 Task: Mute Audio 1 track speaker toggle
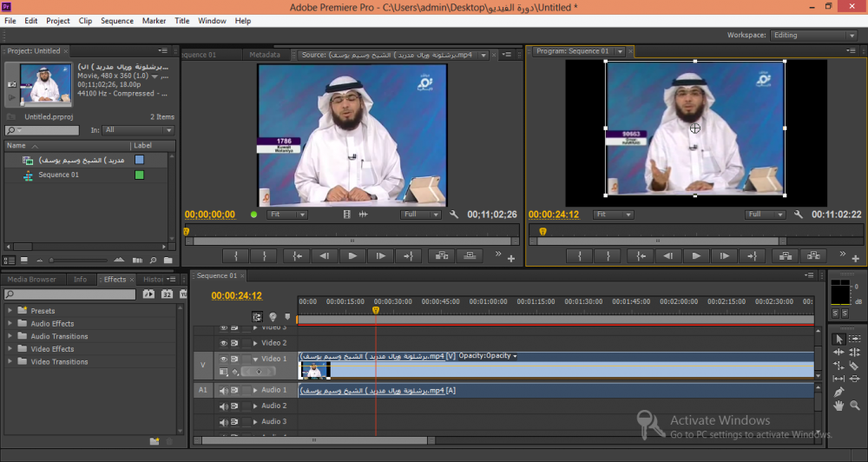coord(223,391)
